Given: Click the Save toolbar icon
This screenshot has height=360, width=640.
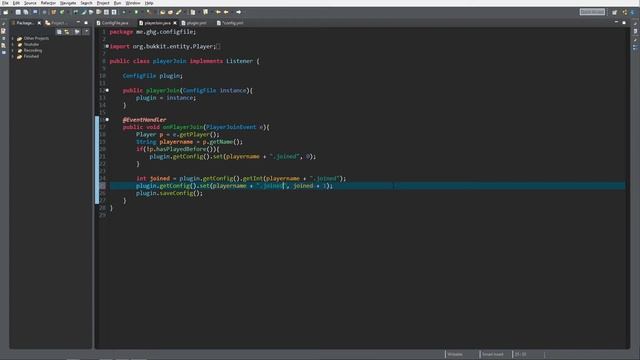Looking at the screenshot, I should coord(18,12).
